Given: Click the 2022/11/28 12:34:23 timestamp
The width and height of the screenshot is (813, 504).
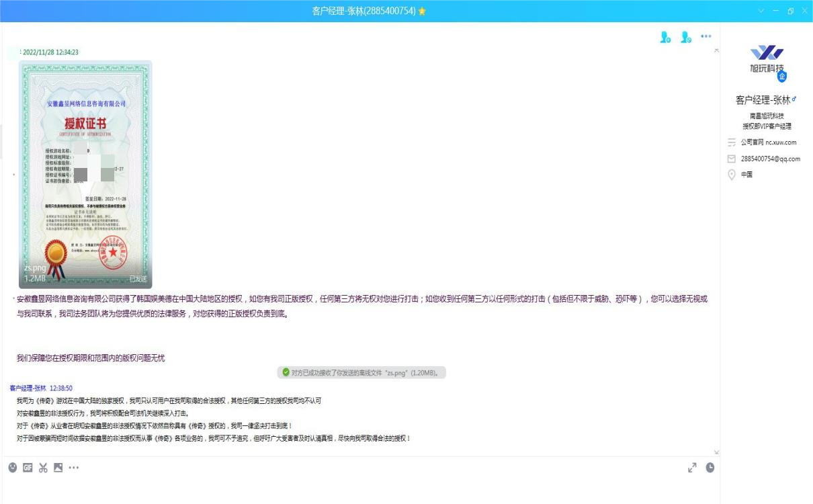Looking at the screenshot, I should 51,52.
